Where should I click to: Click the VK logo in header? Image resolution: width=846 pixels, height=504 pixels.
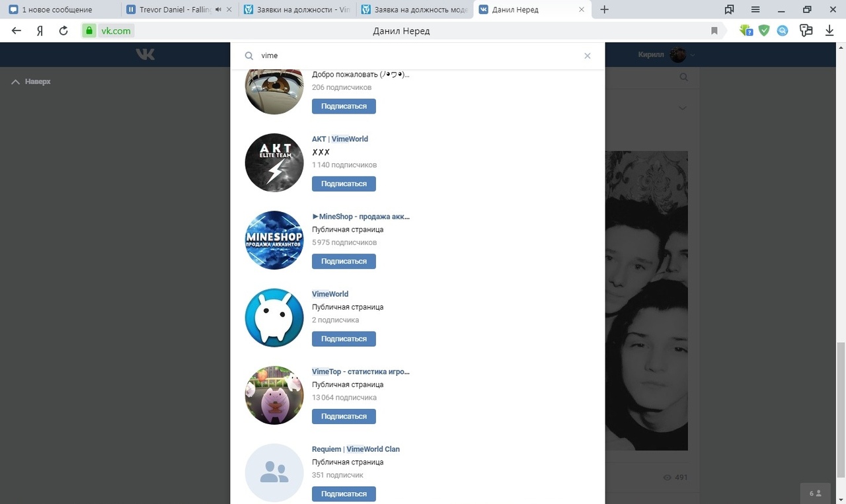145,54
